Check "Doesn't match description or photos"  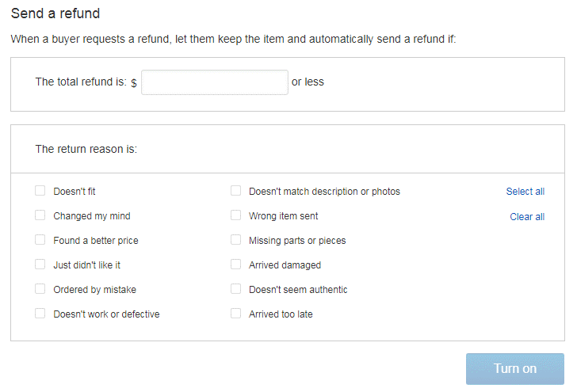tap(236, 191)
